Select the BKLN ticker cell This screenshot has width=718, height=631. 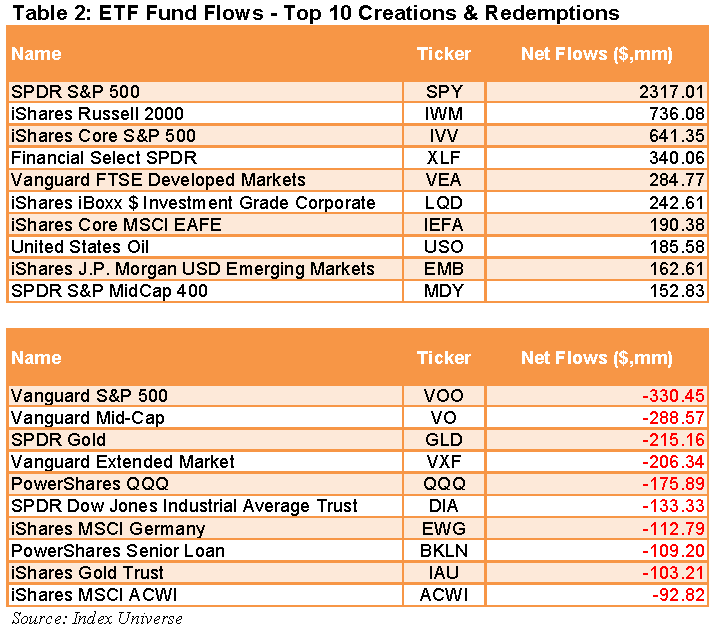point(443,550)
